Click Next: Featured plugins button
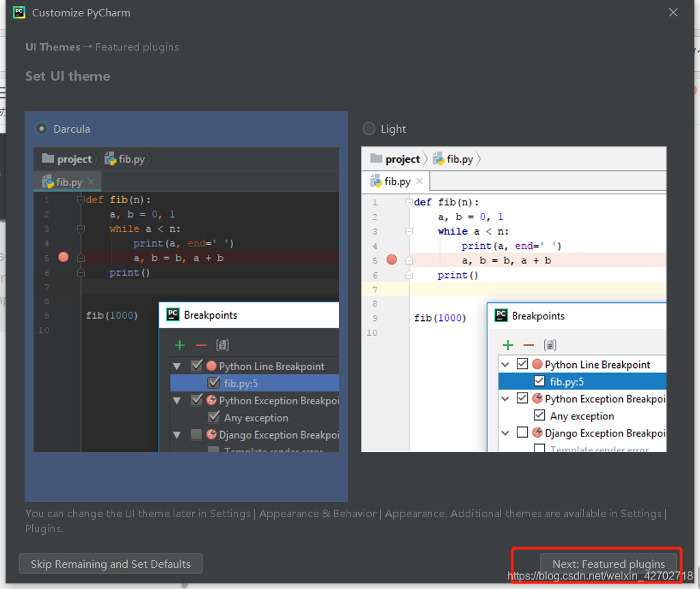700x589 pixels. click(608, 564)
